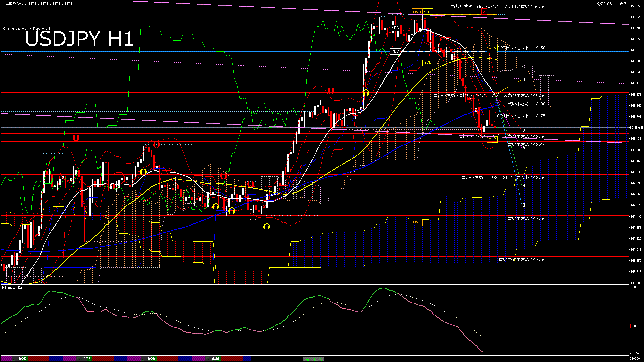
Task: Click the yellow YDL label box
Action: pos(427,62)
